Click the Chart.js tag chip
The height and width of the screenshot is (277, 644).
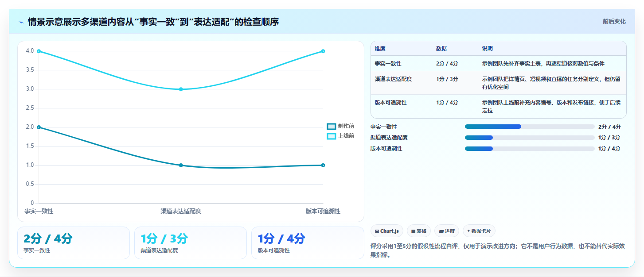[387, 231]
